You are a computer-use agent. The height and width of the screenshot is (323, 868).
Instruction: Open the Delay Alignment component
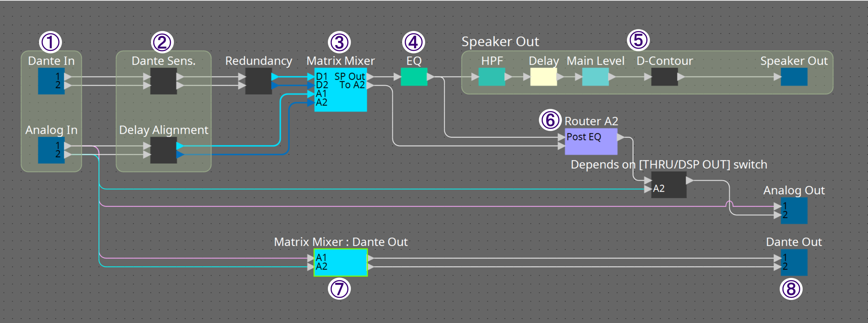pos(163,150)
